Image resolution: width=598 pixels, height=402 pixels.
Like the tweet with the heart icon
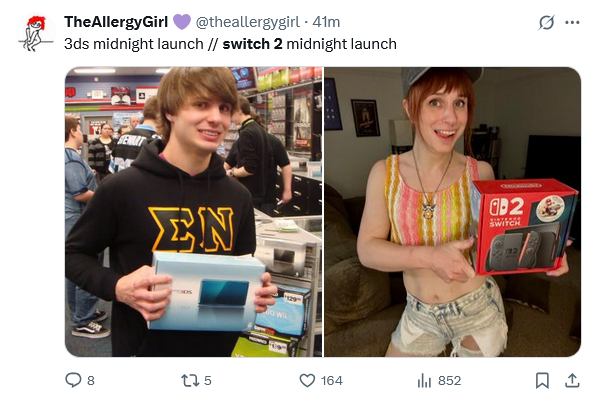point(307,380)
